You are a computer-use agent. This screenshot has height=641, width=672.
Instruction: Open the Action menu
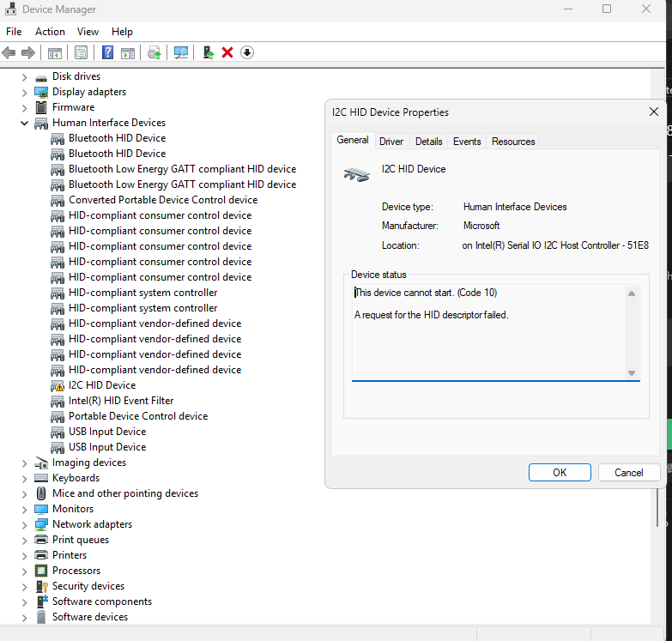(x=50, y=32)
